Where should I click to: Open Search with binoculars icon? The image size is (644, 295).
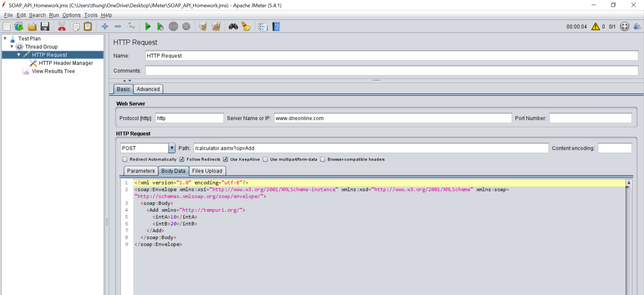click(x=233, y=27)
